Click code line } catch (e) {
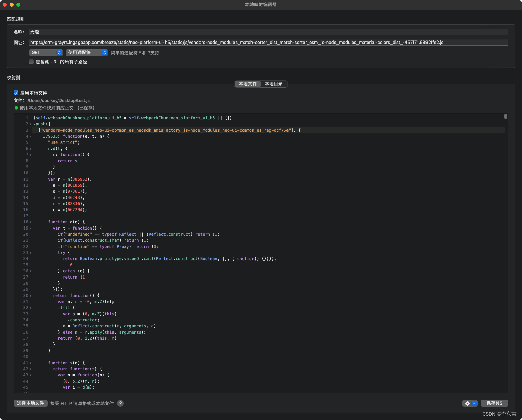 click(x=74, y=271)
